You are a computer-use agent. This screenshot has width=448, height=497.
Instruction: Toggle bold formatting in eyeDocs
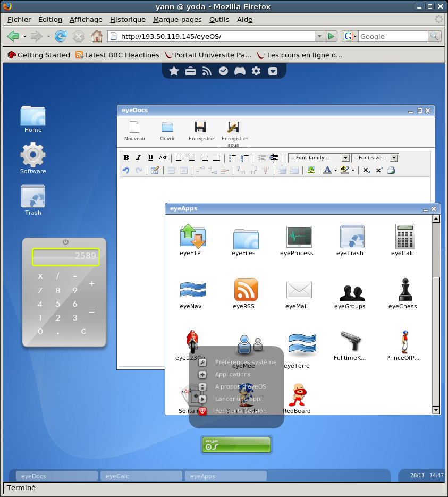[126, 158]
